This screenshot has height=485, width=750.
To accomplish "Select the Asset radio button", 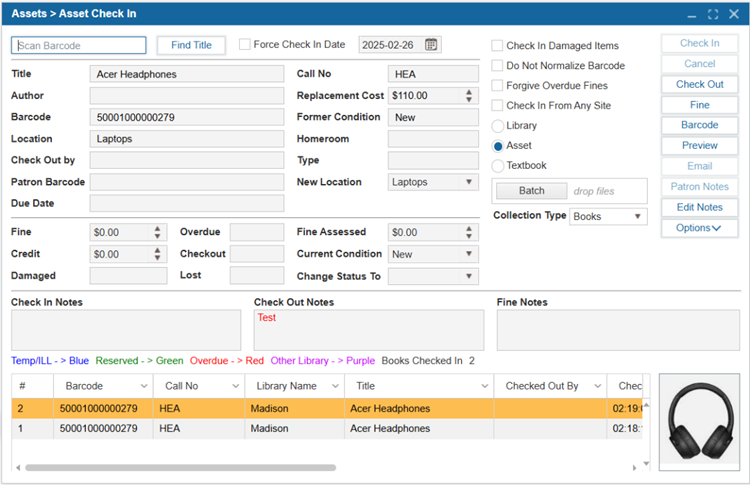I will point(497,146).
